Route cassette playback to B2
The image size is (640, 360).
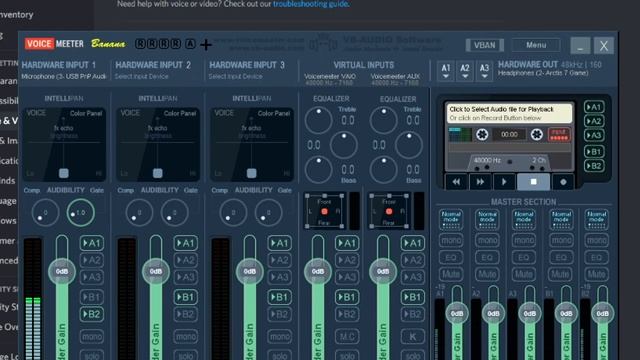pyautogui.click(x=594, y=166)
